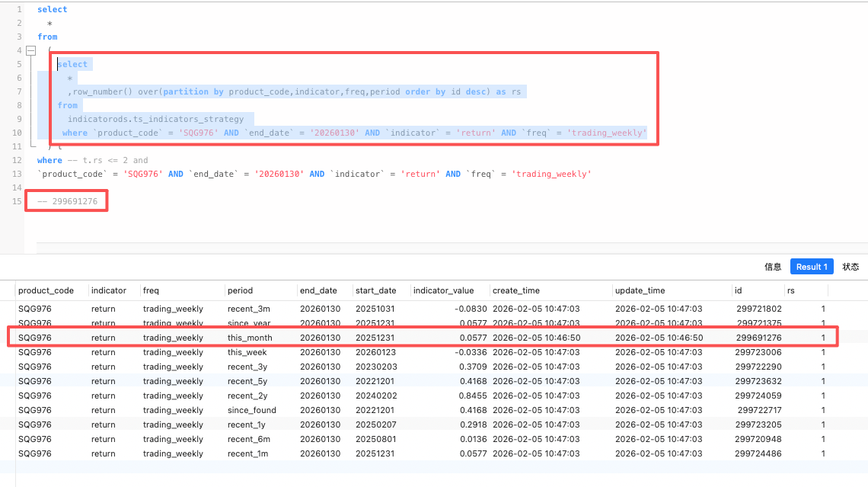Select the create_time column header
Viewport: 868px width, 487px height.
tap(516, 290)
